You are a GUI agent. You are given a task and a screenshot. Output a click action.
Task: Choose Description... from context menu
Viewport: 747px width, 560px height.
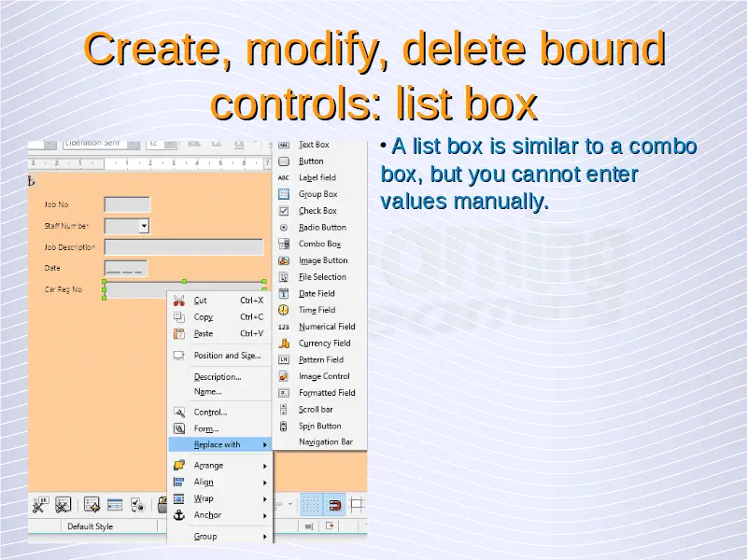(218, 377)
